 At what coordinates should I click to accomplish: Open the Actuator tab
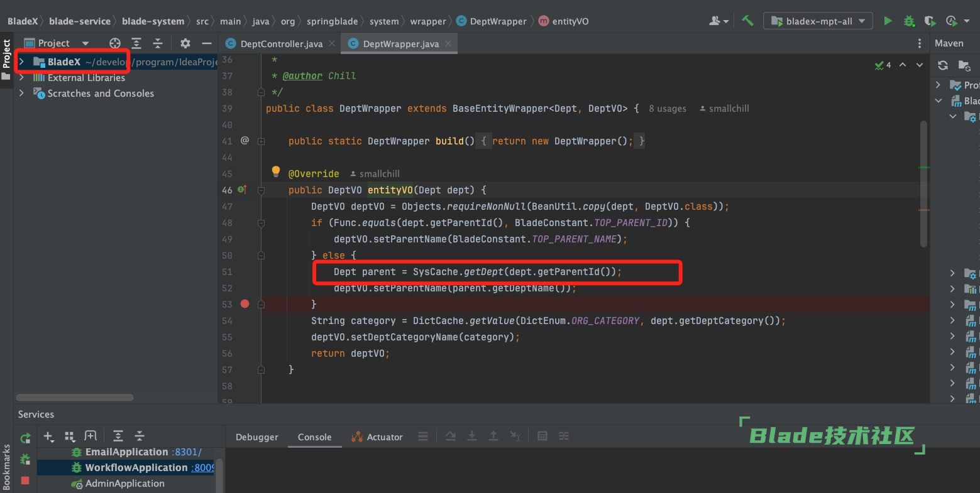[377, 437]
